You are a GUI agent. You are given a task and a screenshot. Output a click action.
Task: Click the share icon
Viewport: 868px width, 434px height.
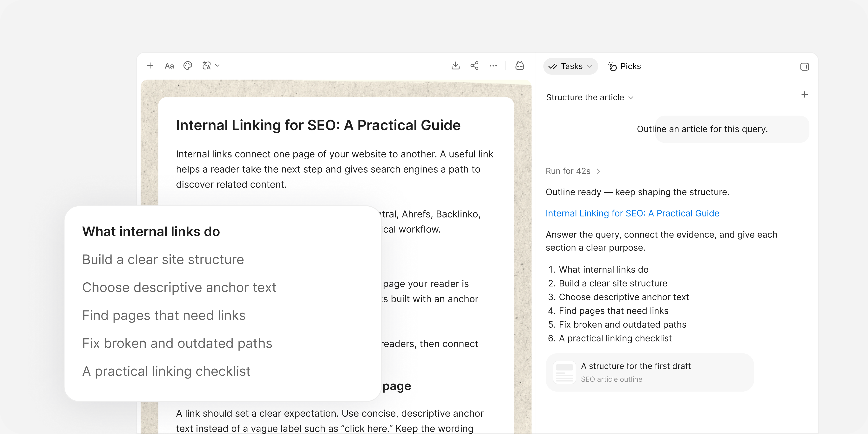tap(475, 66)
